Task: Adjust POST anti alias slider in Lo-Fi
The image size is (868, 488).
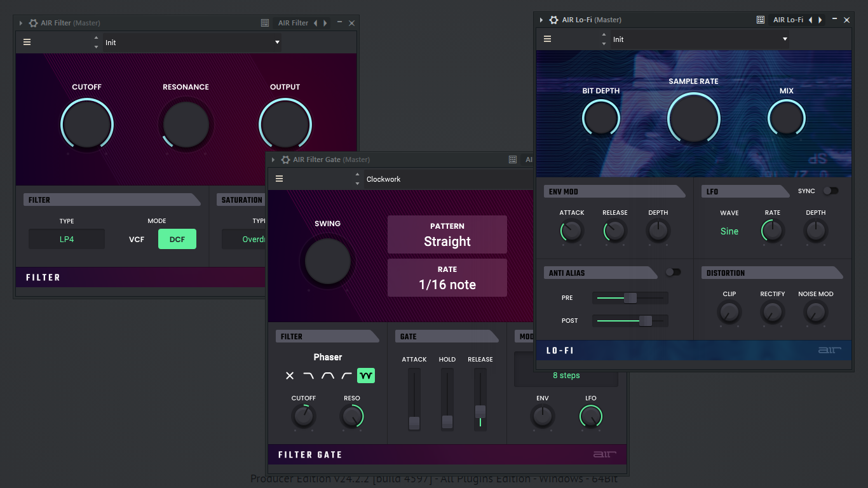Action: coord(630,320)
